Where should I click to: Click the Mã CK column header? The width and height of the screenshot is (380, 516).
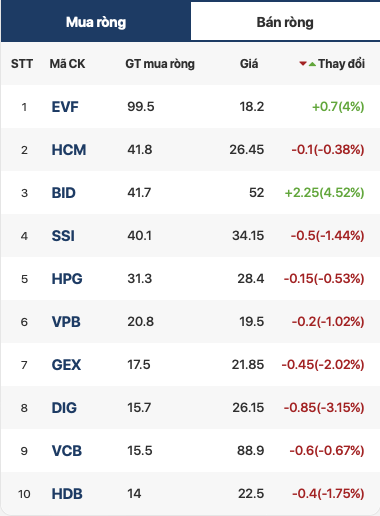click(x=67, y=64)
